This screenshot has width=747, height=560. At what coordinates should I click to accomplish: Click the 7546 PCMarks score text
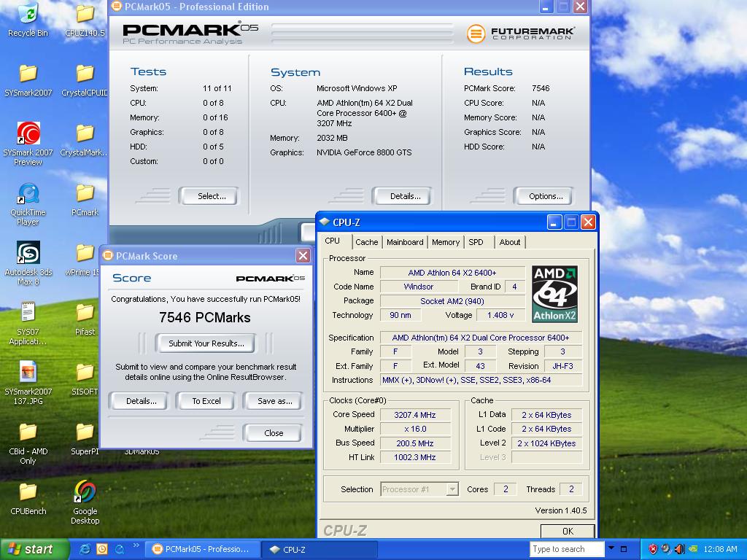point(205,318)
